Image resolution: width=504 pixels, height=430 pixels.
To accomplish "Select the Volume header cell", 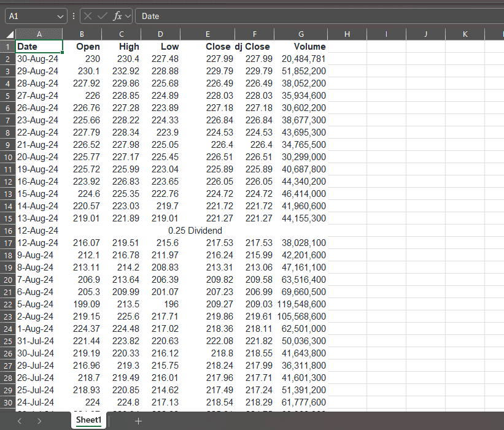I will click(x=301, y=47).
